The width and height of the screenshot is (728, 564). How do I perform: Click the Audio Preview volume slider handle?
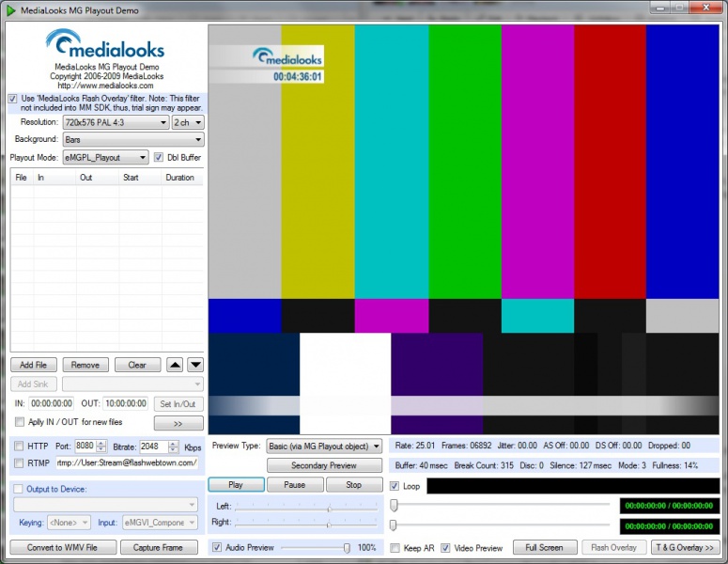(347, 548)
